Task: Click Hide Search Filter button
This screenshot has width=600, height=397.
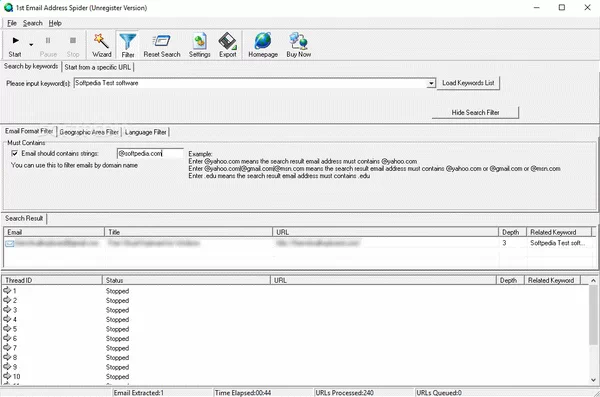Action: click(475, 113)
